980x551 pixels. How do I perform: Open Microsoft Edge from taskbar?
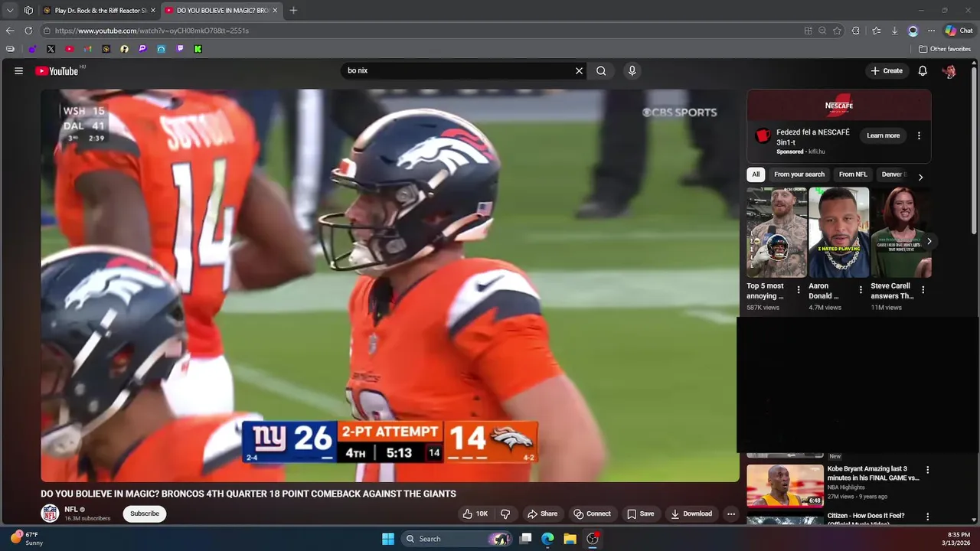(547, 539)
